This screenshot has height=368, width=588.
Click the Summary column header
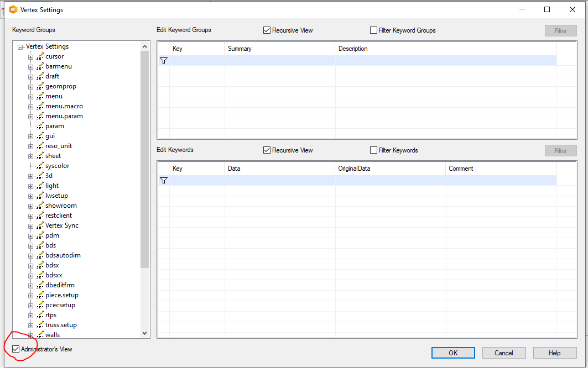240,49
